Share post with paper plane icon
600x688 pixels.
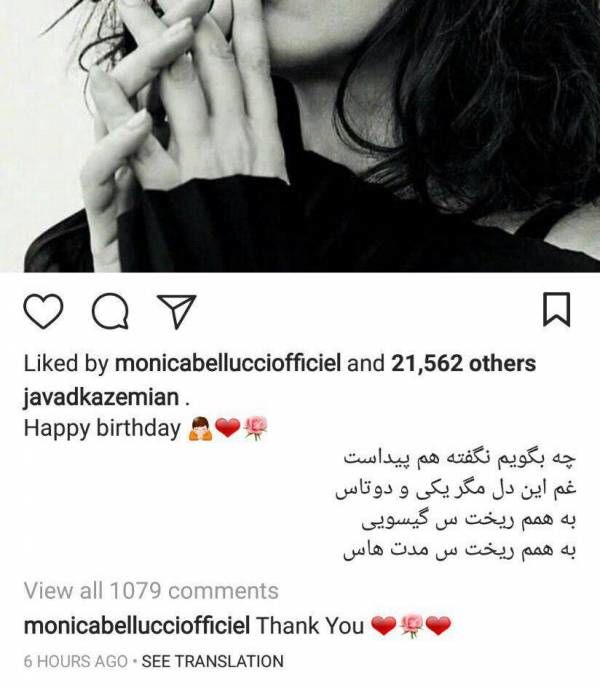(176, 312)
